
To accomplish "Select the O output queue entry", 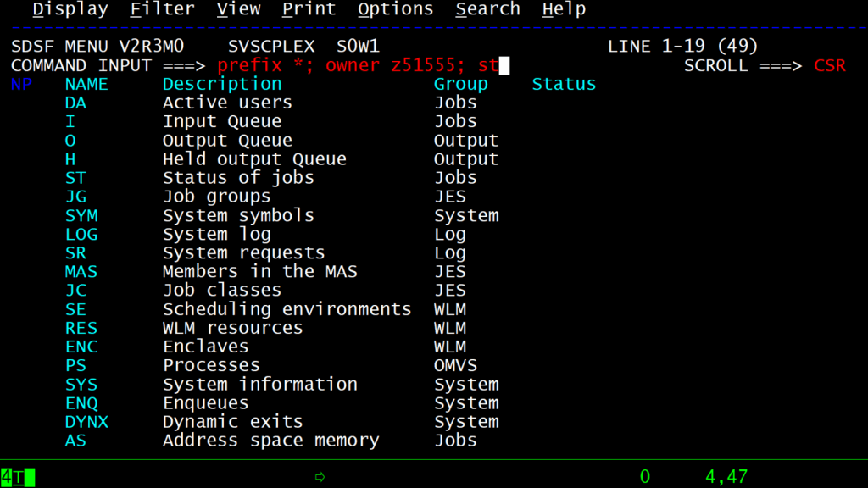I will (70, 141).
